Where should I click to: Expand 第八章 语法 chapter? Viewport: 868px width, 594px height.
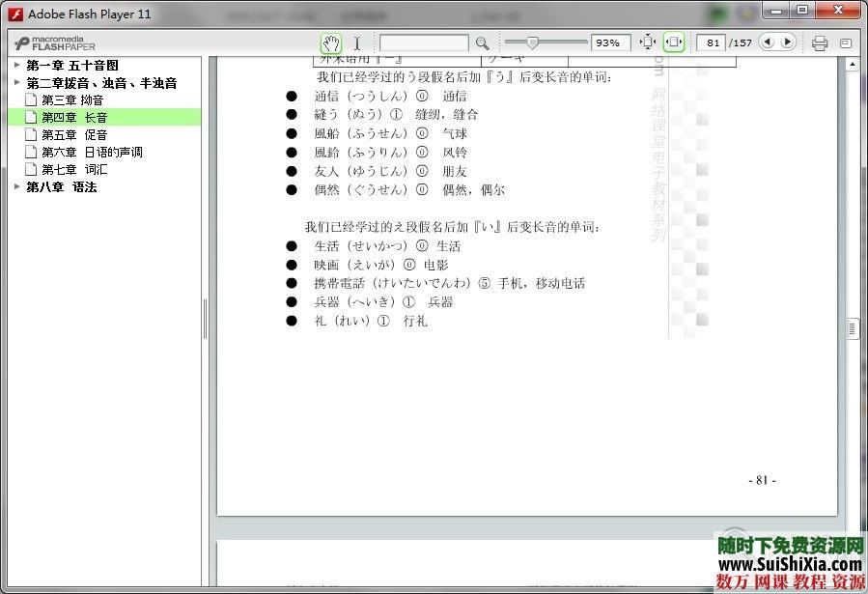16,187
